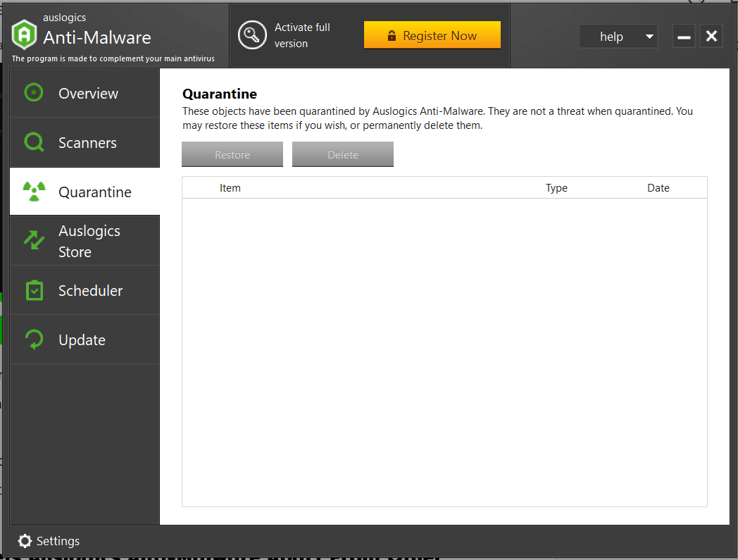Click the Register Now button
This screenshot has width=738, height=560.
pyautogui.click(x=432, y=35)
